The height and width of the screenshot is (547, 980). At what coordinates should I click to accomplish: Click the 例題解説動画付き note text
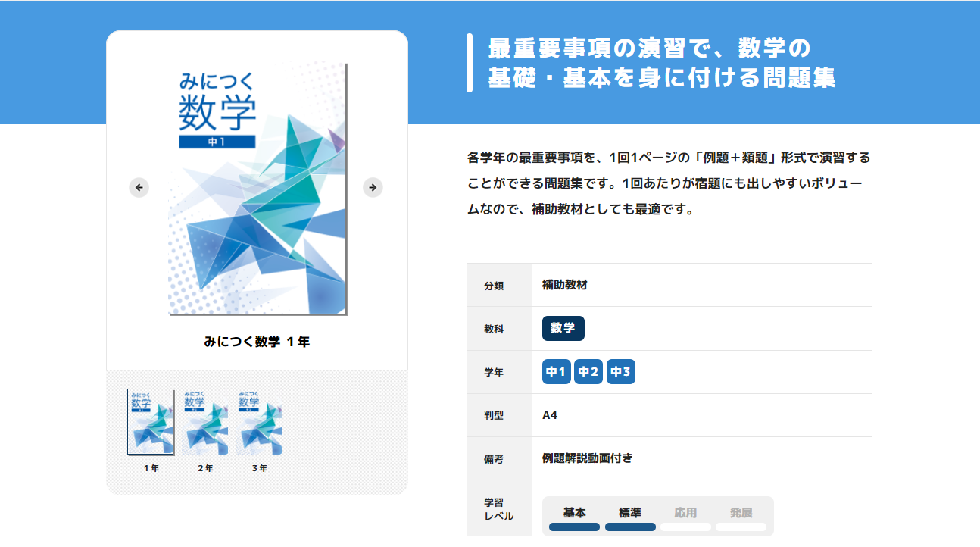(x=587, y=458)
